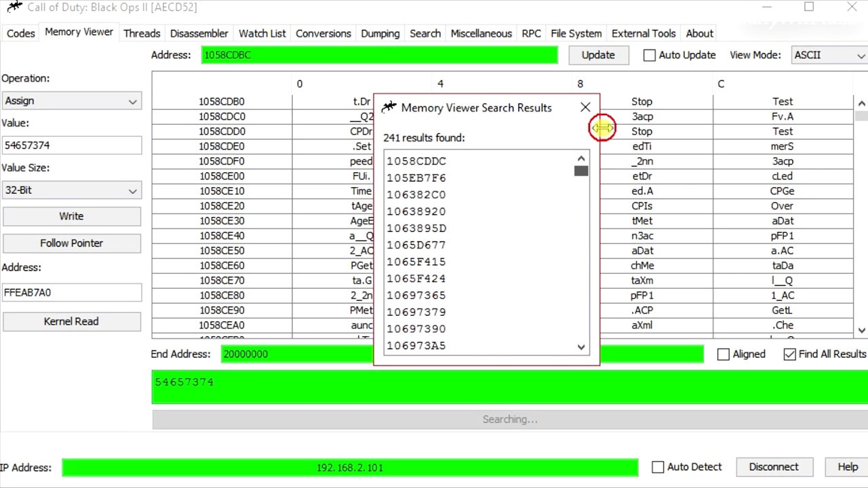This screenshot has width=868, height=488.
Task: Open the Disassembler tab
Action: 199,33
